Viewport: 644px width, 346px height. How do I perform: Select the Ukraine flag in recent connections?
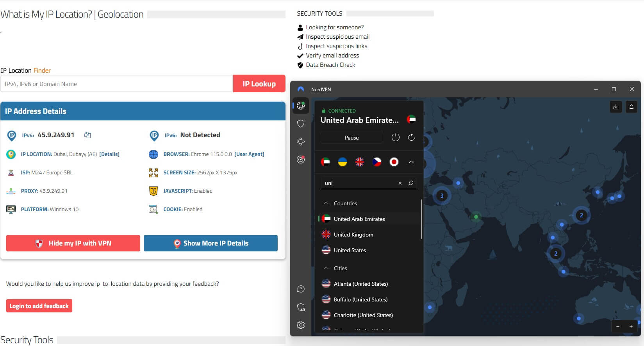click(x=343, y=162)
